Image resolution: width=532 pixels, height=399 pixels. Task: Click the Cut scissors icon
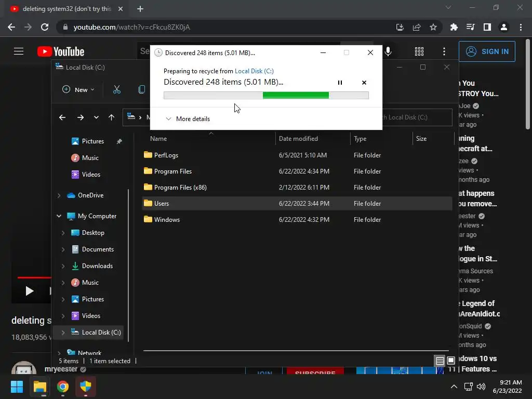point(117,89)
